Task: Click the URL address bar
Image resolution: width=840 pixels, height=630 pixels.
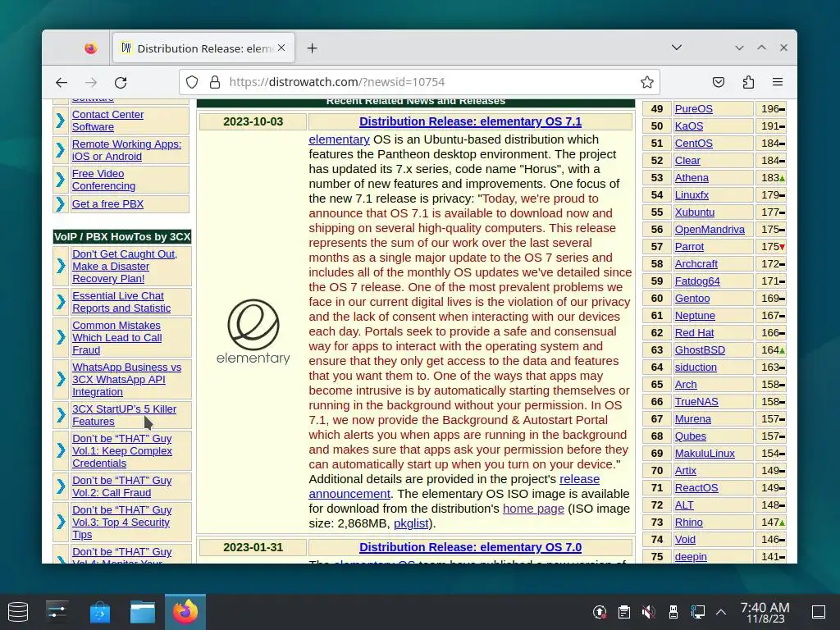Action: (x=419, y=82)
